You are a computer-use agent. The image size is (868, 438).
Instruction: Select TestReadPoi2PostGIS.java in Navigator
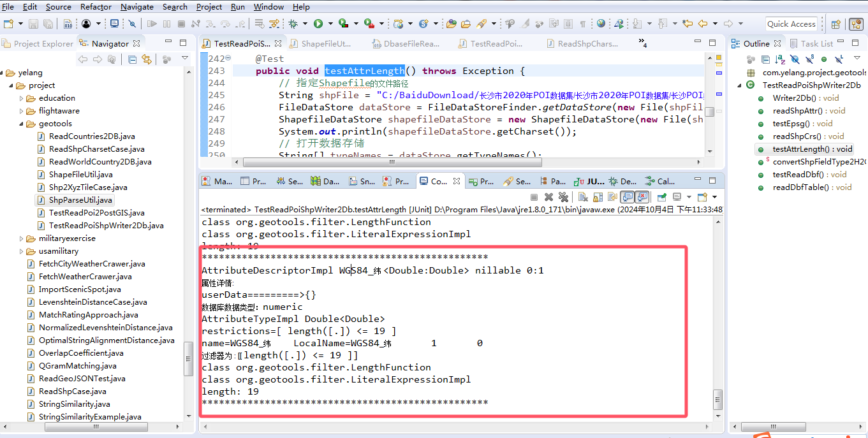[x=91, y=213]
